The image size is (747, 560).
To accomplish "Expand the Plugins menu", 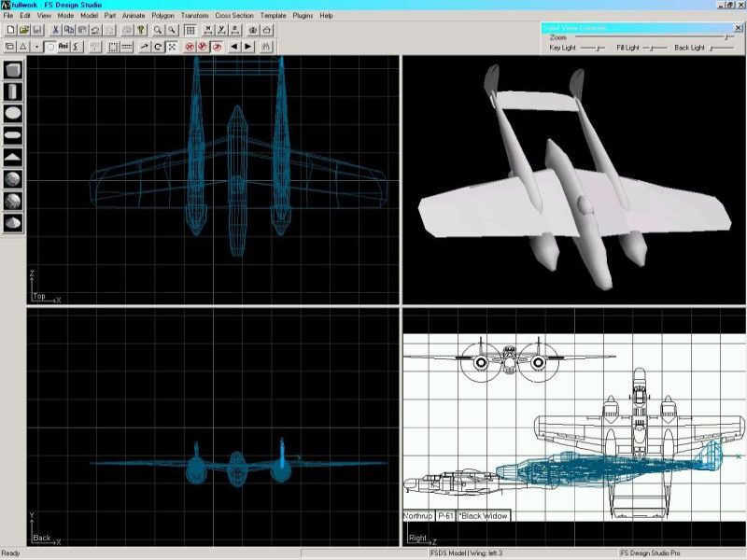I will pyautogui.click(x=303, y=16).
